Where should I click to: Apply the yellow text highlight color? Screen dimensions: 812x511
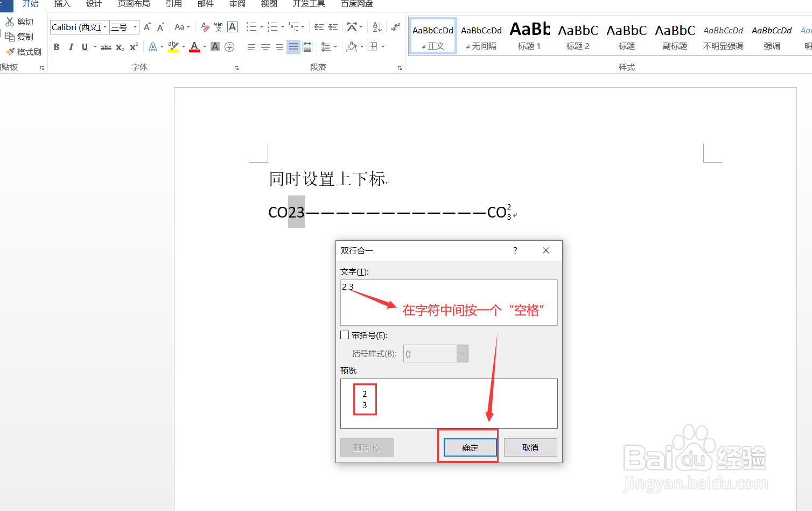pyautogui.click(x=173, y=47)
